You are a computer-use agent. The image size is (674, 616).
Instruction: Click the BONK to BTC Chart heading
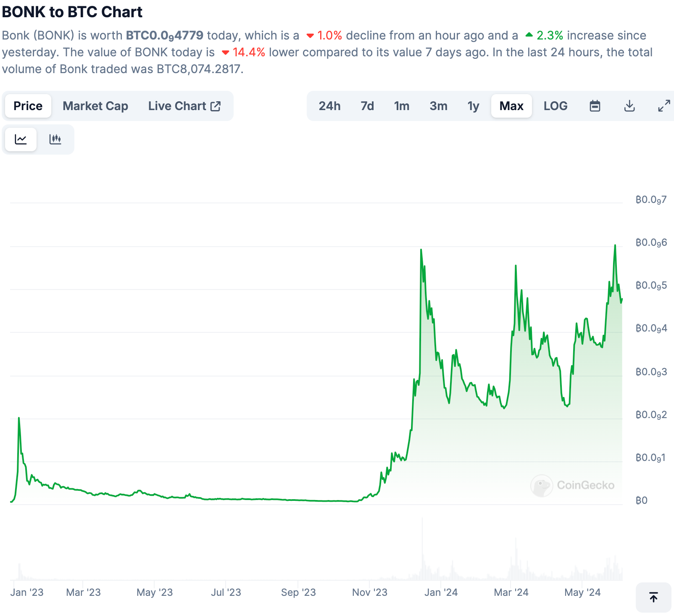(72, 12)
